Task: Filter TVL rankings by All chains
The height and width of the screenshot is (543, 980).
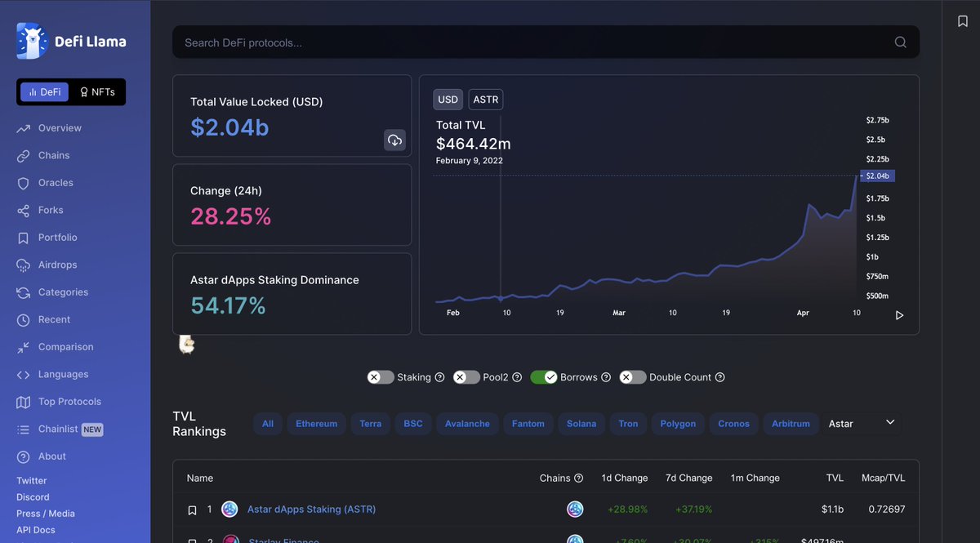Action: [268, 424]
